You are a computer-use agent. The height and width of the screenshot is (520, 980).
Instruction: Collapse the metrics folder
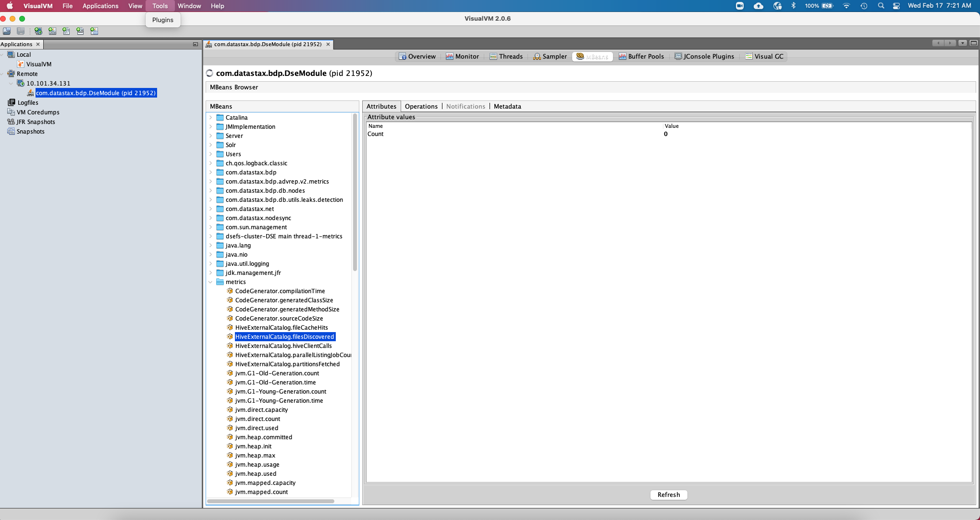tap(210, 282)
